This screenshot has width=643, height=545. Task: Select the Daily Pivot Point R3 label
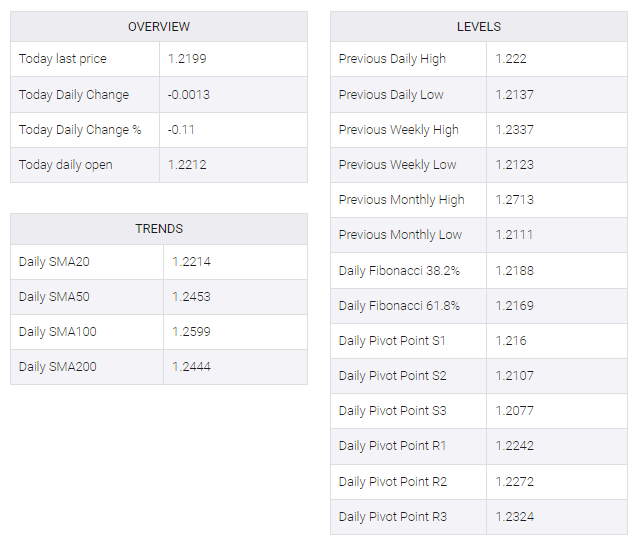click(x=393, y=517)
